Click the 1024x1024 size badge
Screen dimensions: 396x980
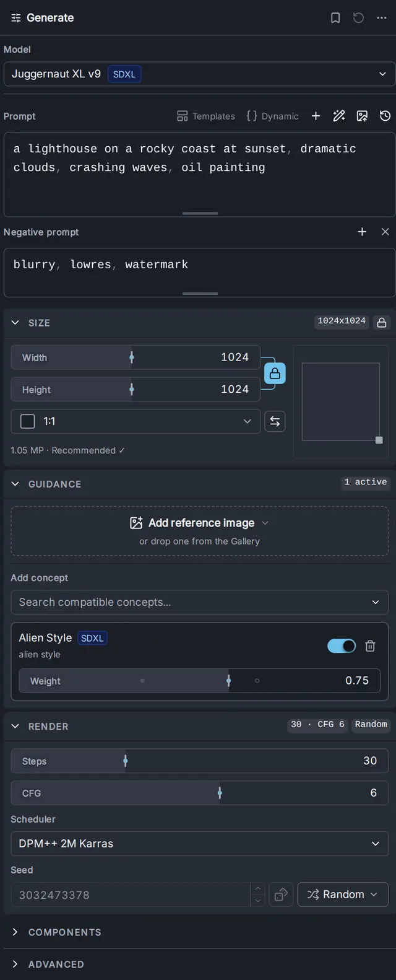pyautogui.click(x=342, y=321)
